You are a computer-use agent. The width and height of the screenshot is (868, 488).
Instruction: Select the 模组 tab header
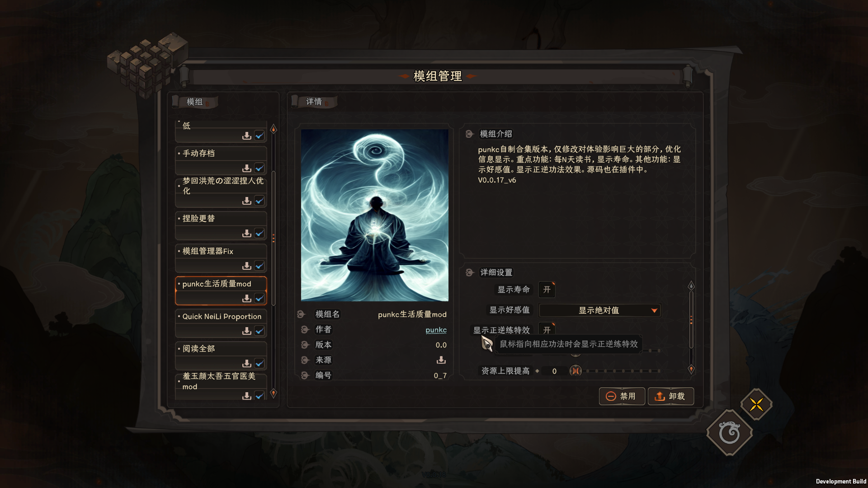coord(195,102)
